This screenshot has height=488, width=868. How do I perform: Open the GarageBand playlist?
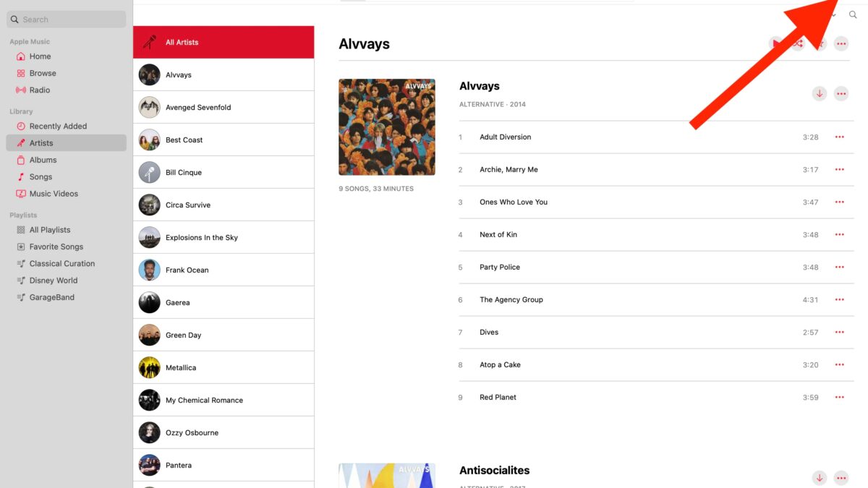tap(51, 297)
